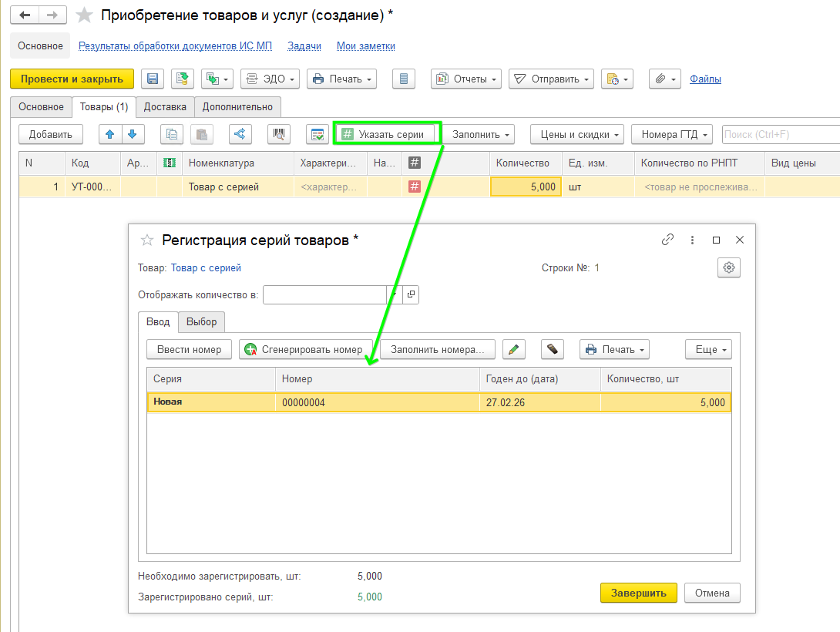Open the Печать dropdown in main toolbar
The width and height of the screenshot is (840, 632).
pyautogui.click(x=341, y=79)
